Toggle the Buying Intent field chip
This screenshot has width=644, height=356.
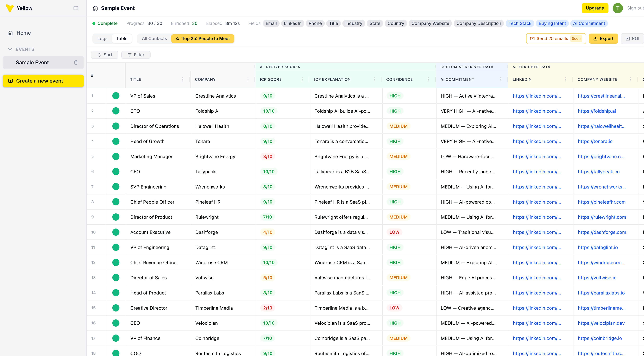pos(552,23)
